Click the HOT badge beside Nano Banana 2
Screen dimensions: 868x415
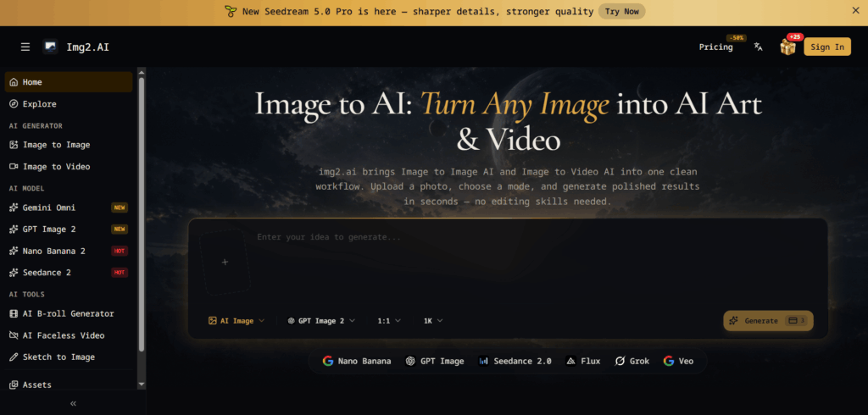click(120, 251)
